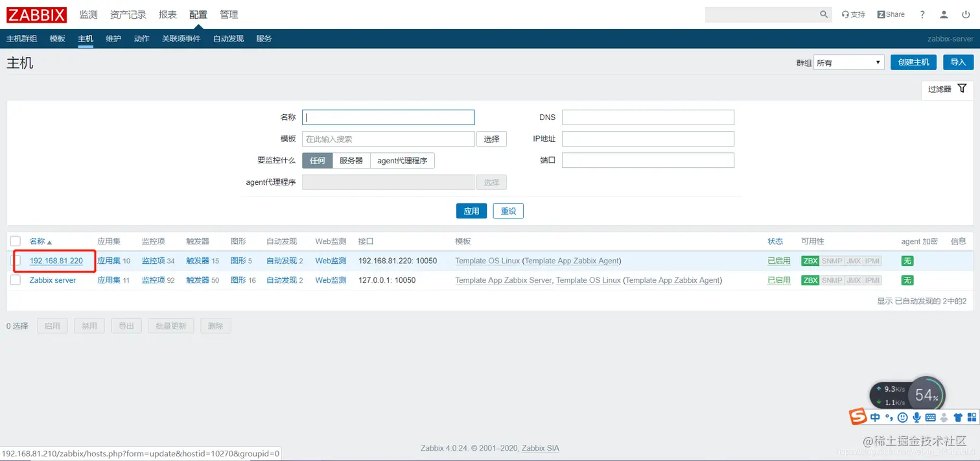Screen dimensions: 980x461
Task: Open the Share link
Action: (x=891, y=14)
